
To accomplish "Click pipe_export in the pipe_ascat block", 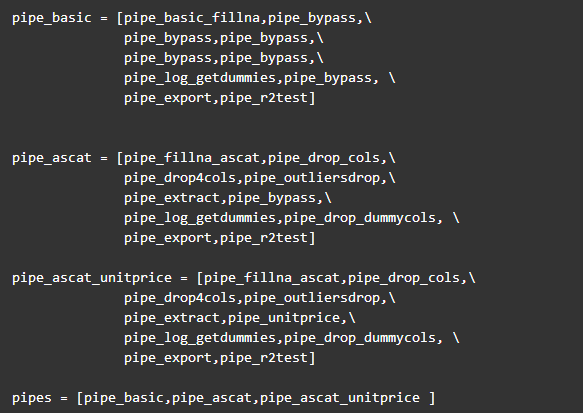I will coord(168,238).
